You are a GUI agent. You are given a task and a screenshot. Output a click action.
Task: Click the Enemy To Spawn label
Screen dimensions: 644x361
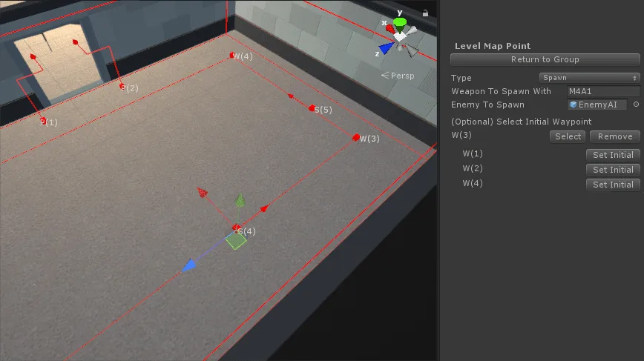pos(487,105)
